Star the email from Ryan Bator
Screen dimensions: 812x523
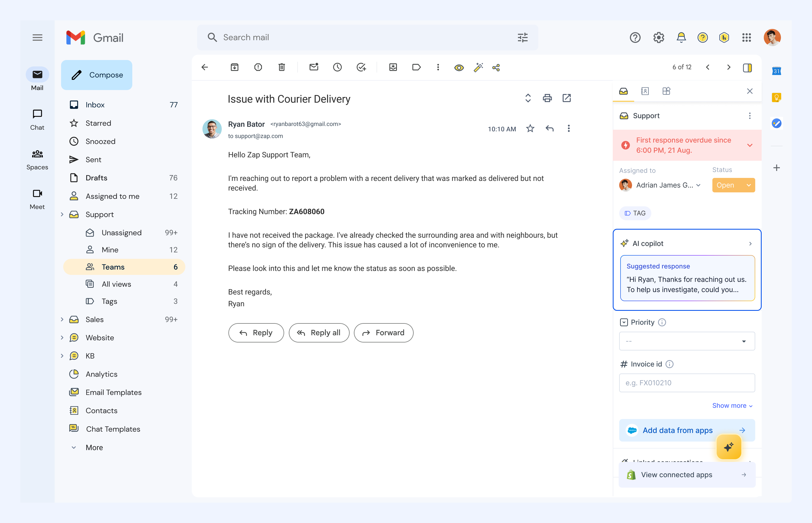click(x=530, y=128)
